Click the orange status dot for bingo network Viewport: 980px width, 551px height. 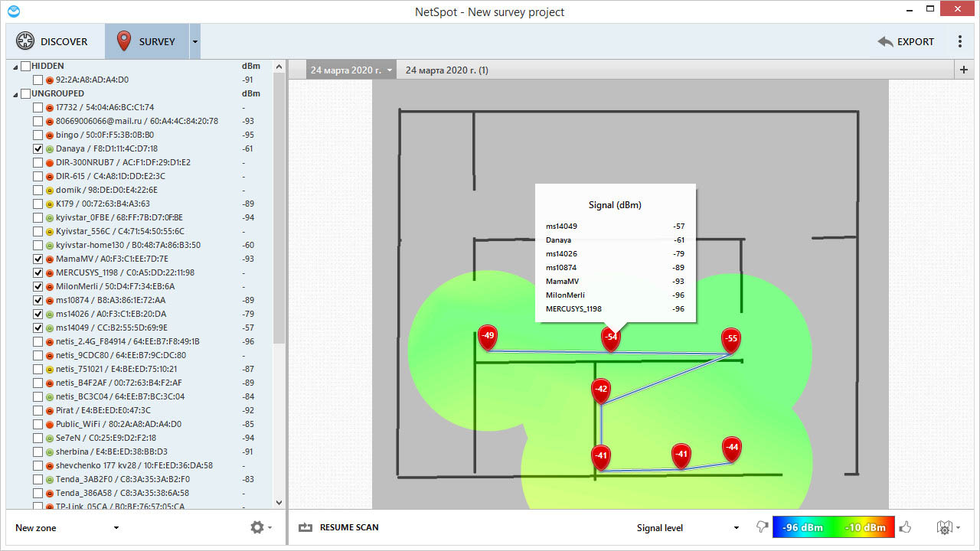click(50, 135)
